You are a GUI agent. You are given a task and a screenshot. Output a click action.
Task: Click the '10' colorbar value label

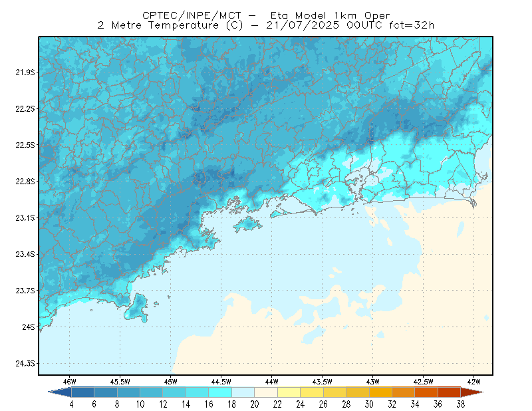(x=140, y=404)
